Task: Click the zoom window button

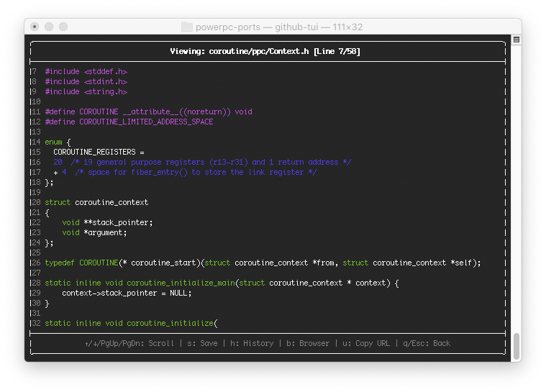Action: tap(63, 27)
